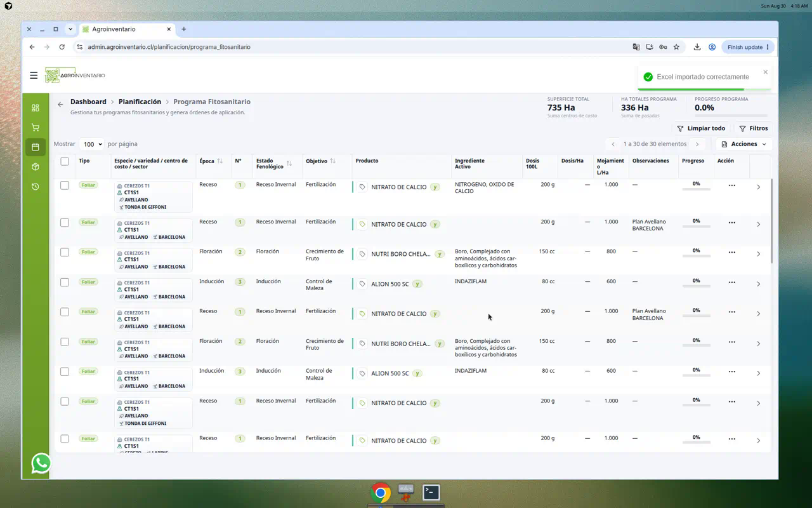Open the rows-per-page 100 dropdown

(92, 144)
